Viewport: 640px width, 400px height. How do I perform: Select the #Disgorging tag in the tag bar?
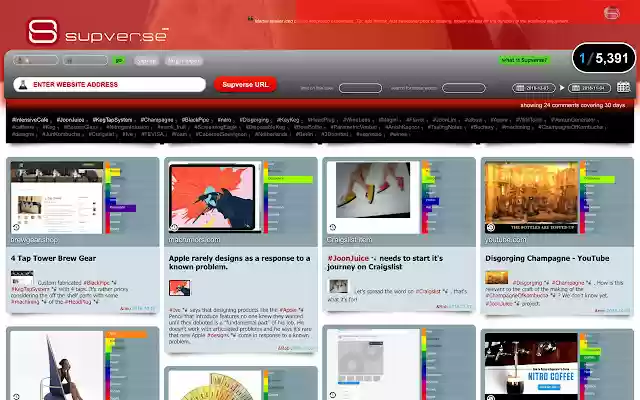[x=254, y=120]
